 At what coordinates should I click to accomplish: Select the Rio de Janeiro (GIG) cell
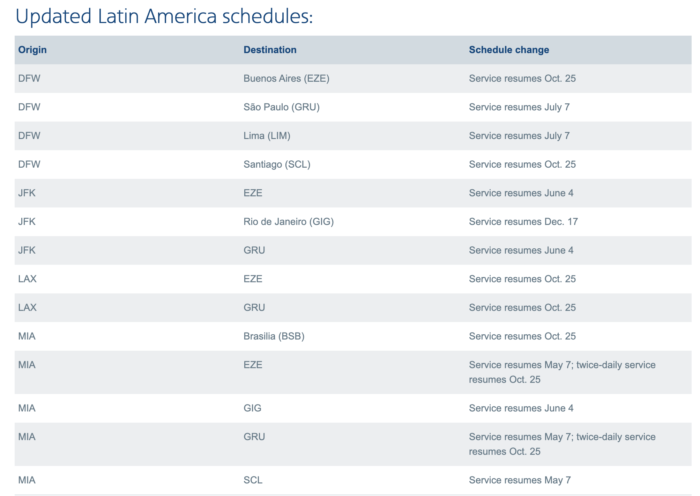click(x=288, y=221)
